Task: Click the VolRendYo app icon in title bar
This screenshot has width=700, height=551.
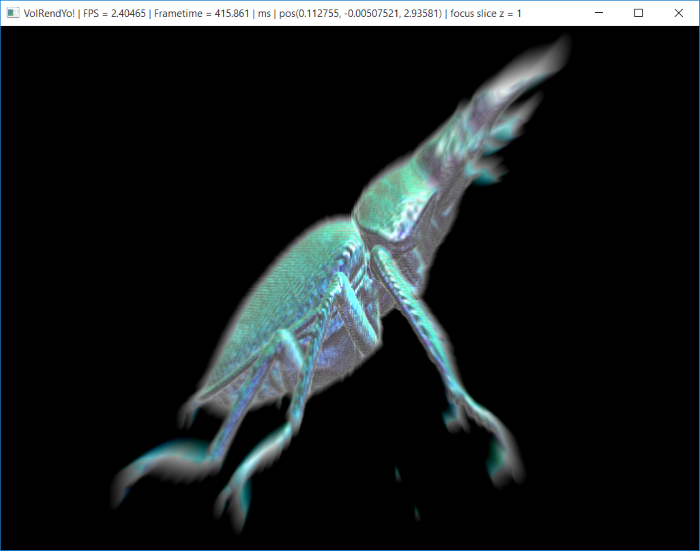Action: click(13, 13)
